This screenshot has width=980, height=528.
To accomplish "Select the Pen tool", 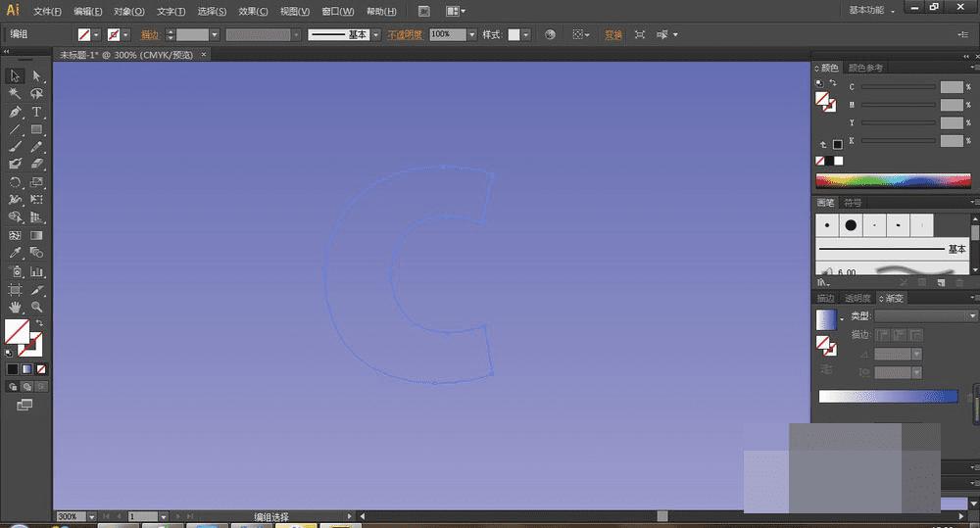I will pos(15,112).
